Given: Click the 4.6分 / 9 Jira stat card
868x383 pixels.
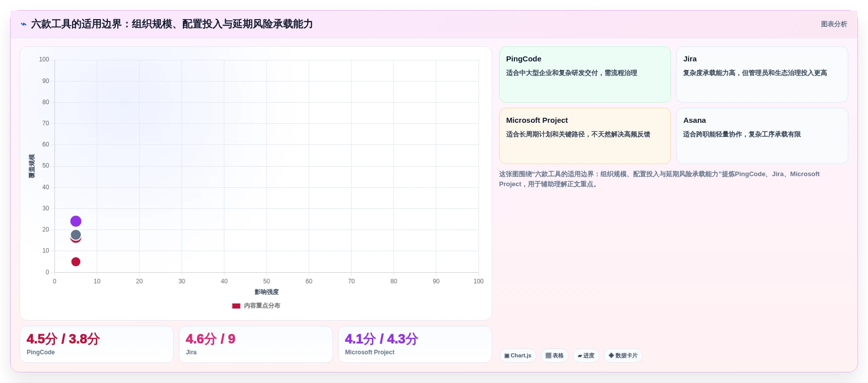Looking at the screenshot, I should [x=256, y=344].
